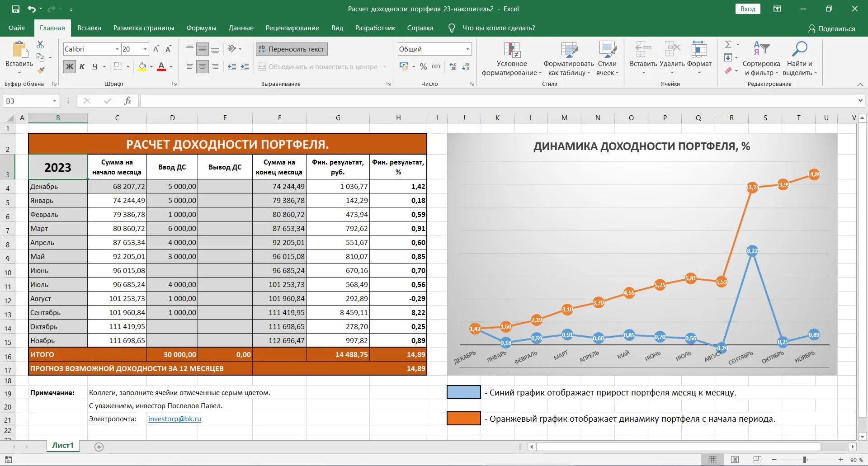Viewport: 868px width, 466px height.
Task: Switch to the Формулы ribbon tab
Action: tap(201, 28)
